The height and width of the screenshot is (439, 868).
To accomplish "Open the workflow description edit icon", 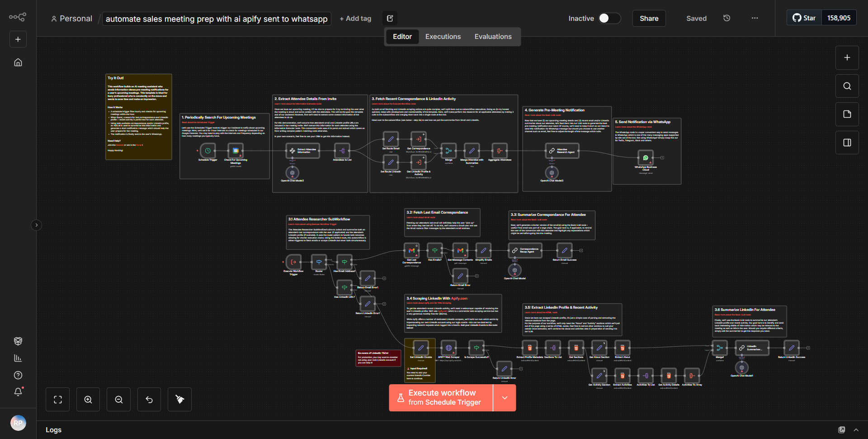I will 390,19.
